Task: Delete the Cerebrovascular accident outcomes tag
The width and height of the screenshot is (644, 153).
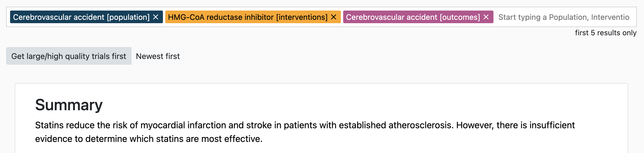Action: [486, 17]
